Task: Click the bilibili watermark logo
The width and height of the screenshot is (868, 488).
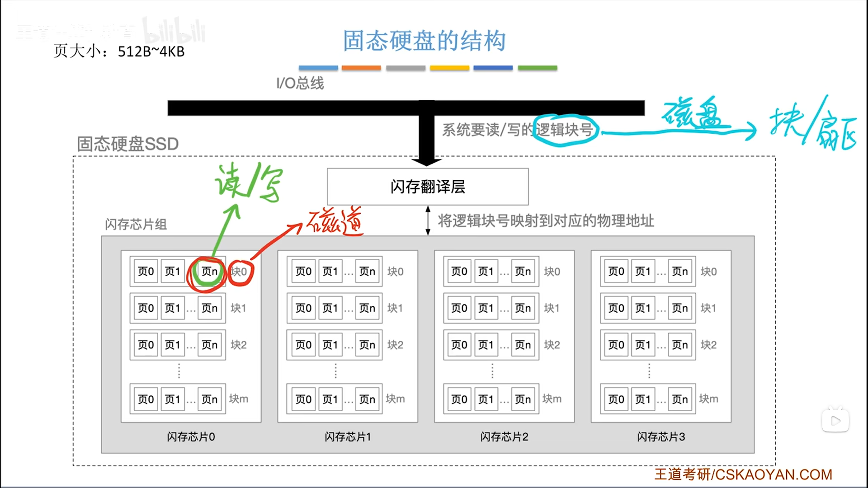Action: [x=174, y=31]
